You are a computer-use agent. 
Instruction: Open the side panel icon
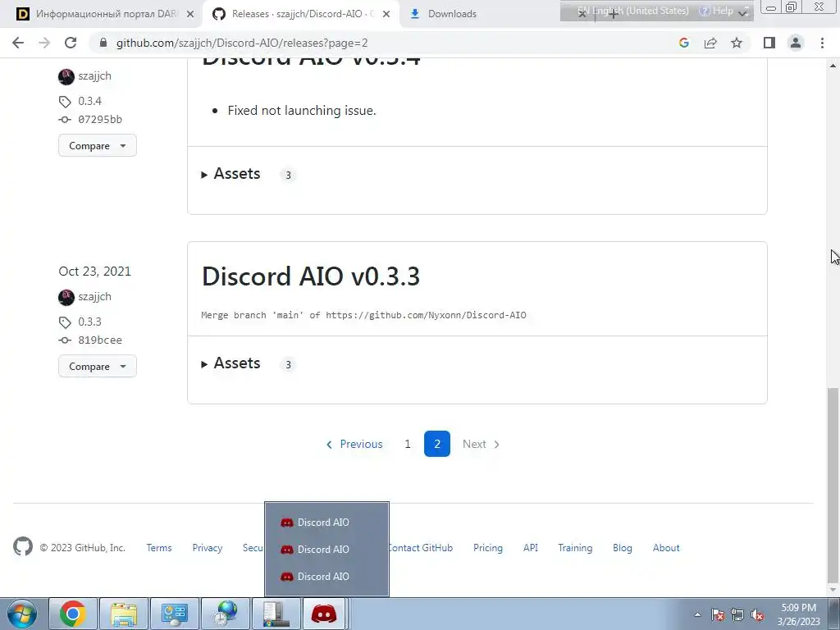(769, 43)
